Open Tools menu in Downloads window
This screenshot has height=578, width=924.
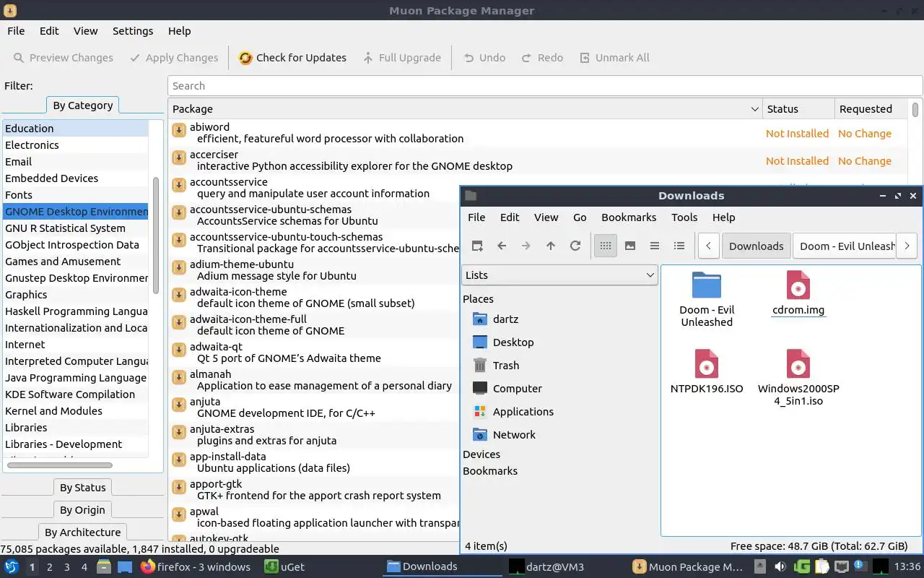(x=684, y=217)
